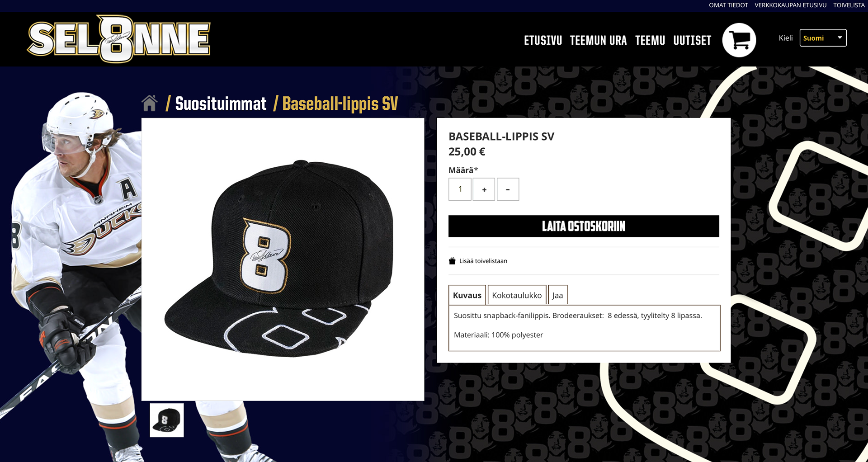Screen dimensions: 868x462
Task: Open the Suomi language dropdown
Action: click(x=823, y=38)
